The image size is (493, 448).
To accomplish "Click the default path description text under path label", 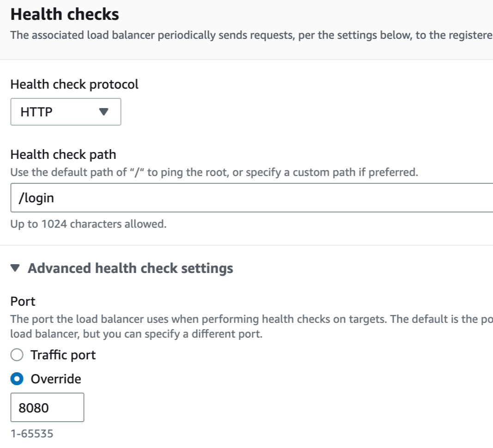I will point(214,172).
